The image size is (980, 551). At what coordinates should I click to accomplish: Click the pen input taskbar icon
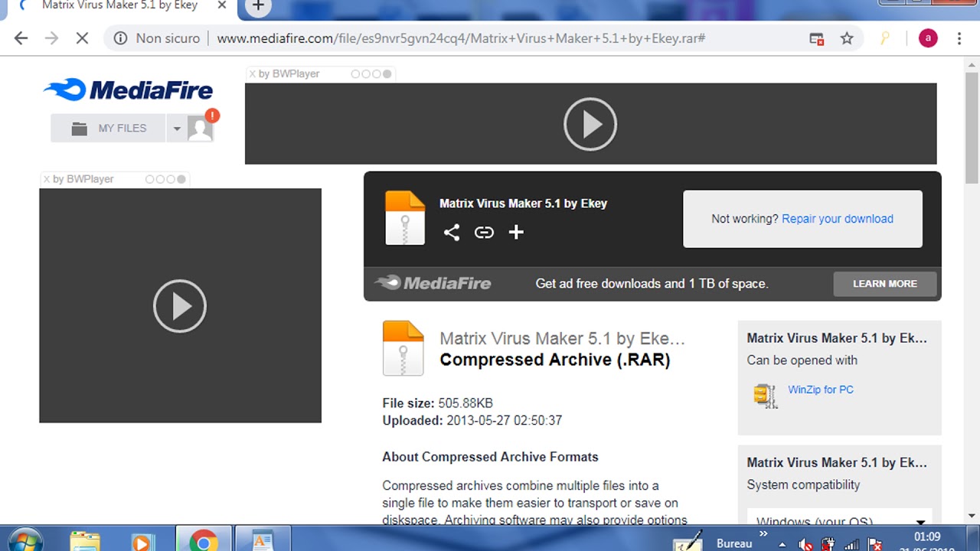click(x=688, y=541)
